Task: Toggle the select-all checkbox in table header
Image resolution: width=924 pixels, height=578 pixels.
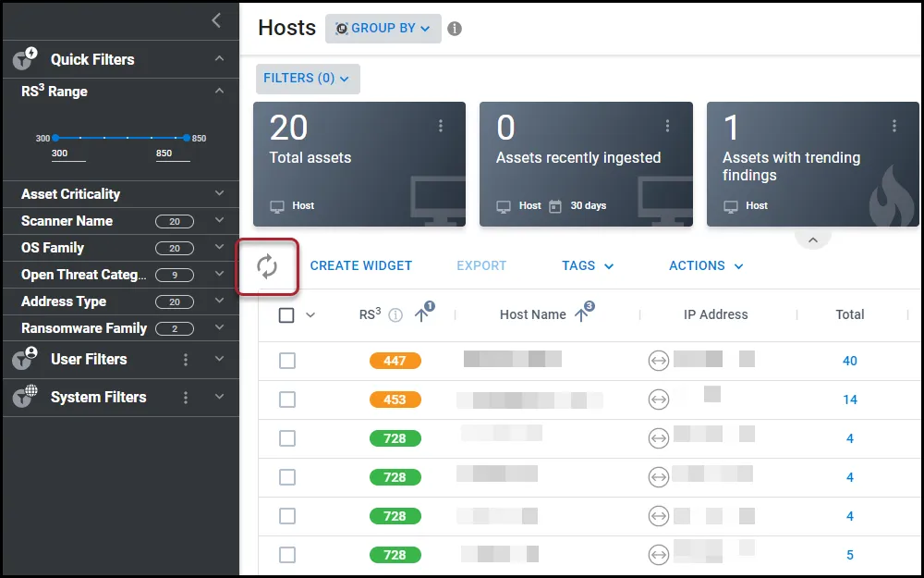Action: (x=286, y=315)
